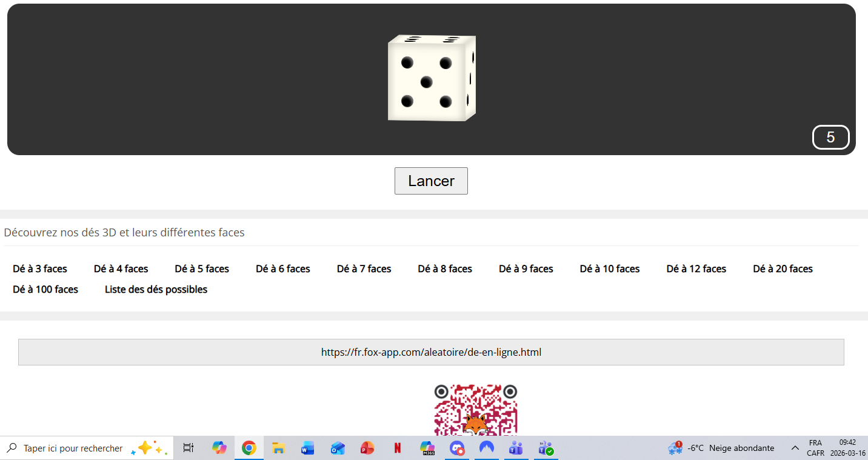Open Dé à 20 faces link
The height and width of the screenshot is (460, 868).
coord(783,268)
